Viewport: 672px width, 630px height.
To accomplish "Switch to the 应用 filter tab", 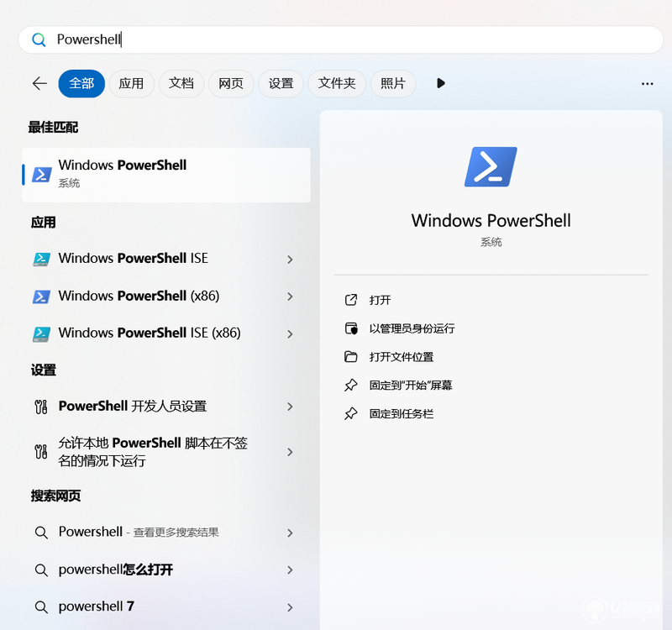I will (131, 83).
